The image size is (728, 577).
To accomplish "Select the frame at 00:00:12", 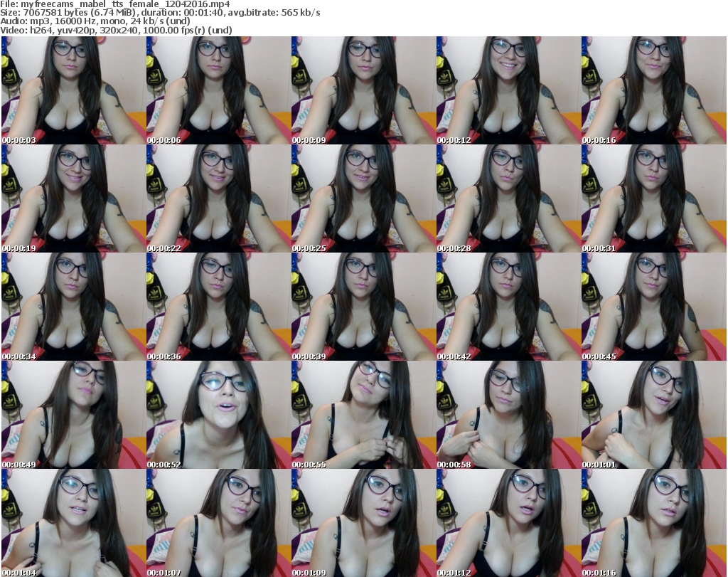I will pyautogui.click(x=508, y=90).
